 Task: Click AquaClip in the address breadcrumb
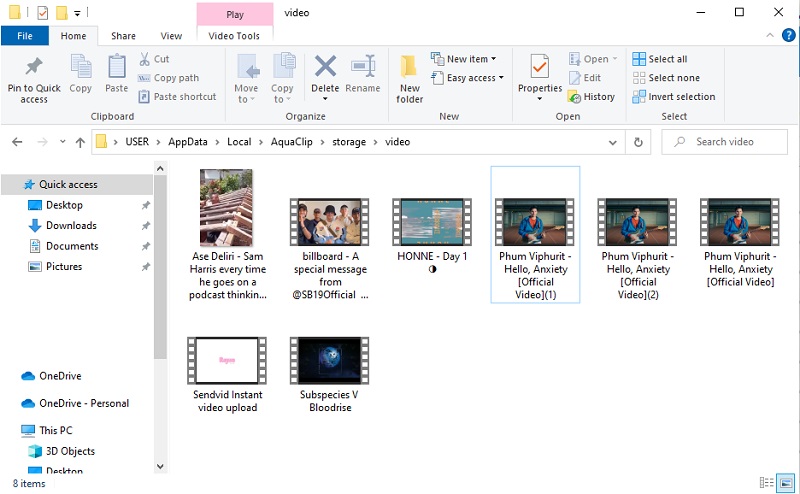[291, 142]
